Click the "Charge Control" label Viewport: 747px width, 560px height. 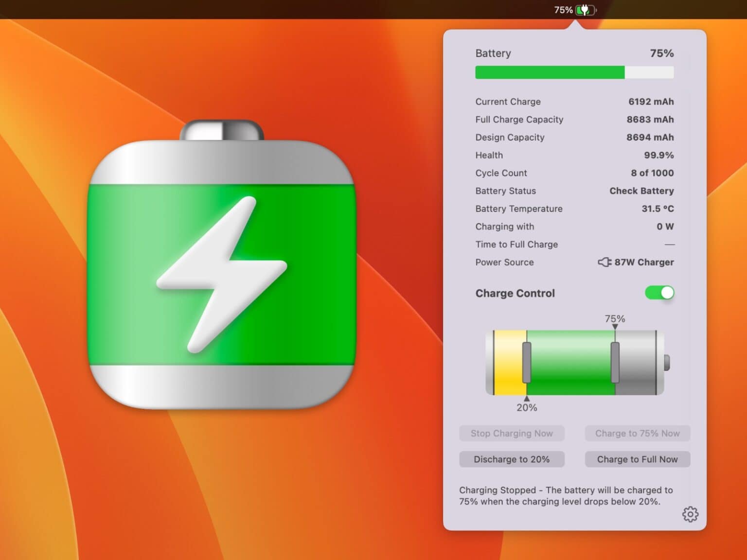(x=515, y=293)
